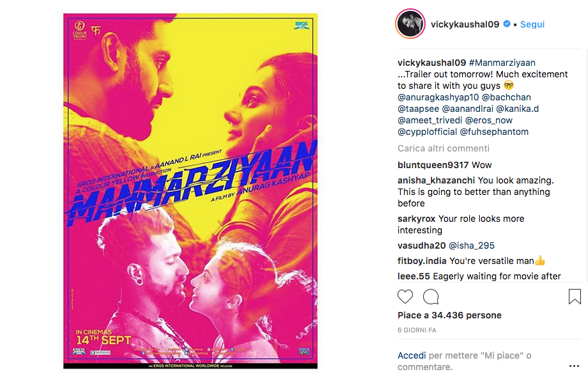Image resolution: width=588 pixels, height=381 pixels.
Task: Visit the @anuragkashyap10 mention
Action: coord(438,98)
